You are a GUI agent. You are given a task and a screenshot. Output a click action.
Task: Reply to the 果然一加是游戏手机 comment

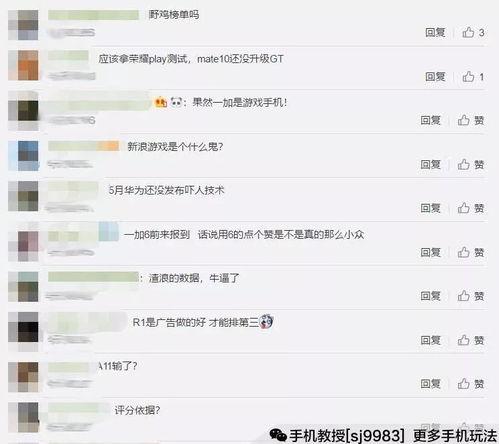pos(431,120)
